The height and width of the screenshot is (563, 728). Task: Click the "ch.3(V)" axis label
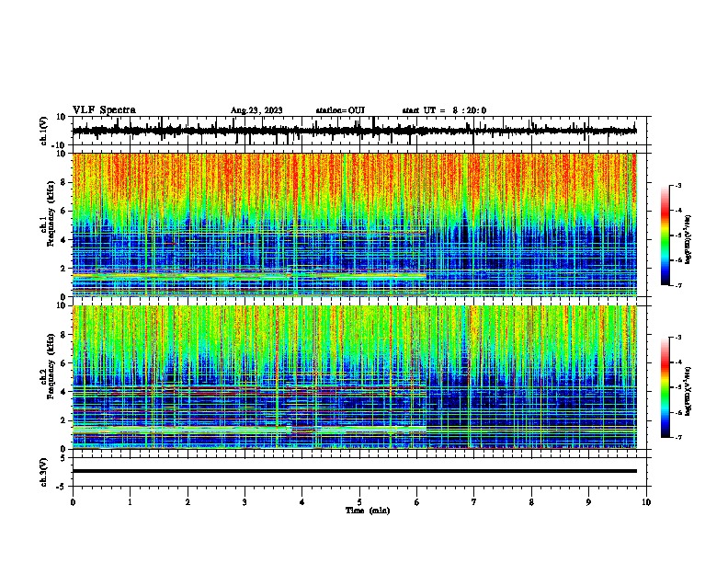pyautogui.click(x=44, y=473)
